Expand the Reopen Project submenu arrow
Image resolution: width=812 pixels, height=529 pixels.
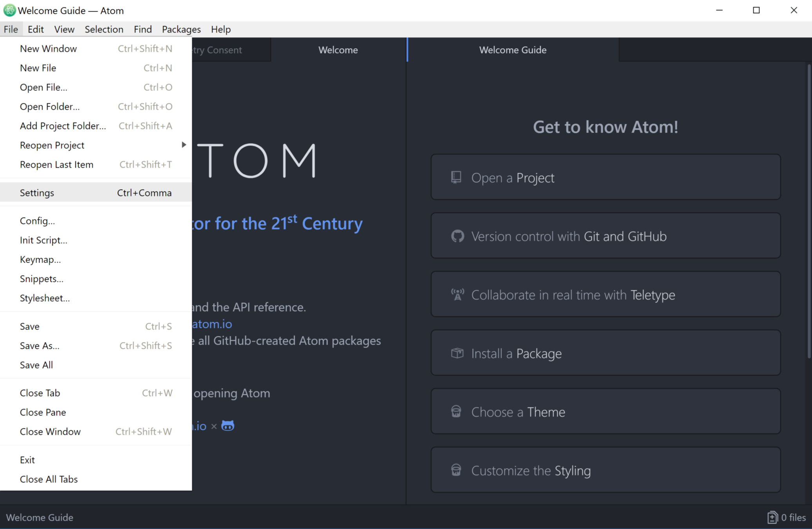click(184, 145)
